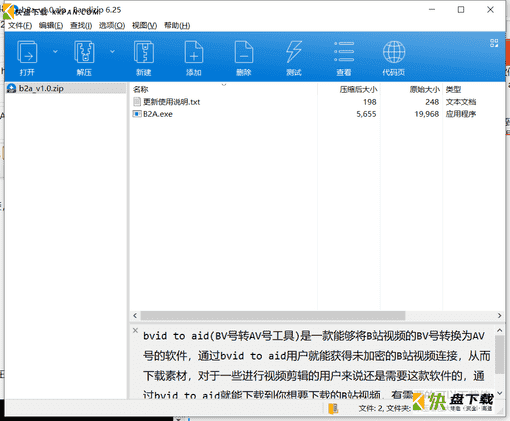Click the 删除 (Delete) toolbar icon
Image resolution: width=510 pixels, height=421 pixels.
point(244,52)
